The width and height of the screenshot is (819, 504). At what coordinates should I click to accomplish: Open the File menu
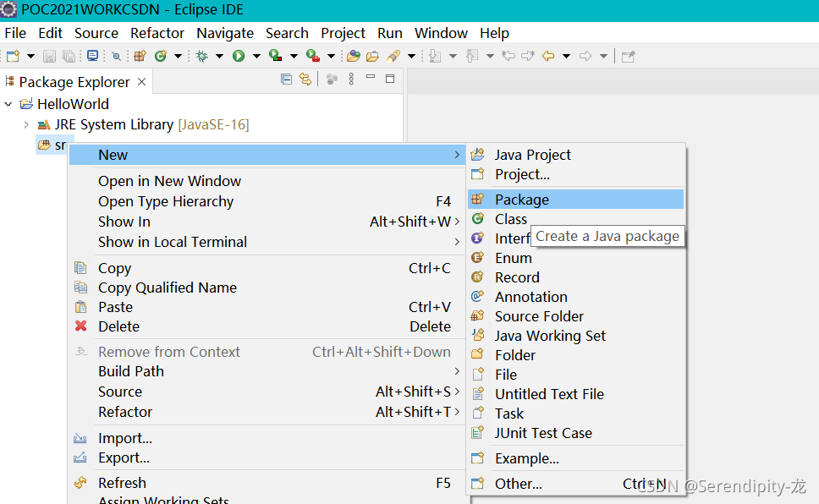15,33
